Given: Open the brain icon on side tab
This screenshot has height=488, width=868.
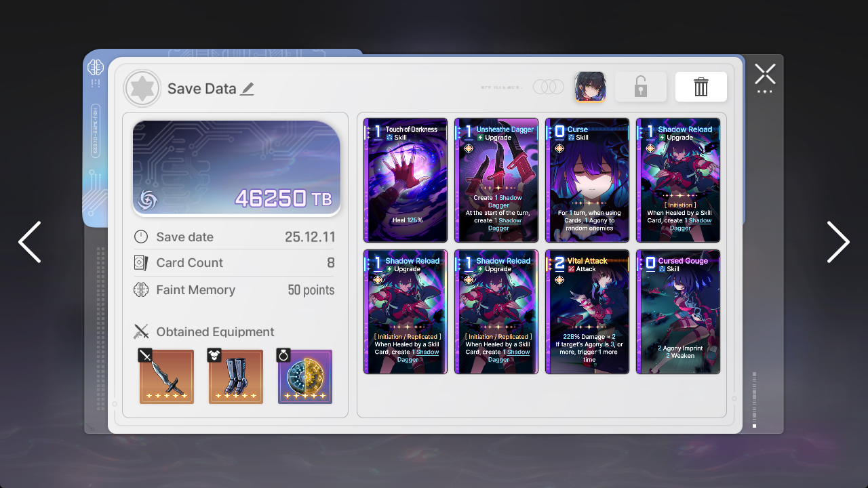Looking at the screenshot, I should point(95,67).
